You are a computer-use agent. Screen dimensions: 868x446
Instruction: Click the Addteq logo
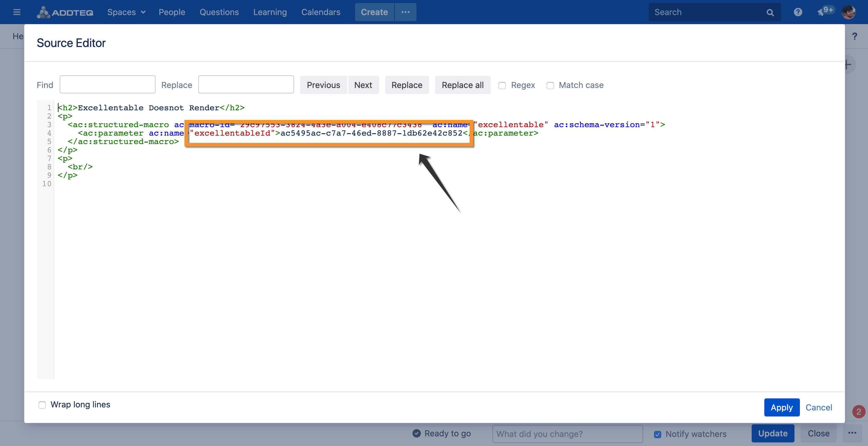pos(65,12)
